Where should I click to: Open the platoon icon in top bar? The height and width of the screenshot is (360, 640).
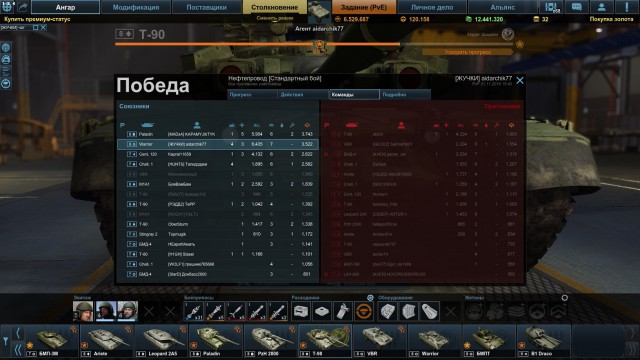(551, 7)
